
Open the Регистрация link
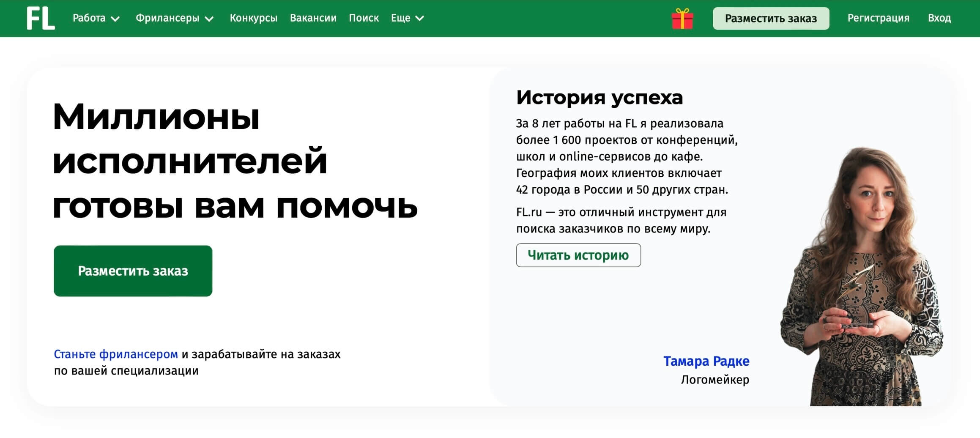pos(879,18)
